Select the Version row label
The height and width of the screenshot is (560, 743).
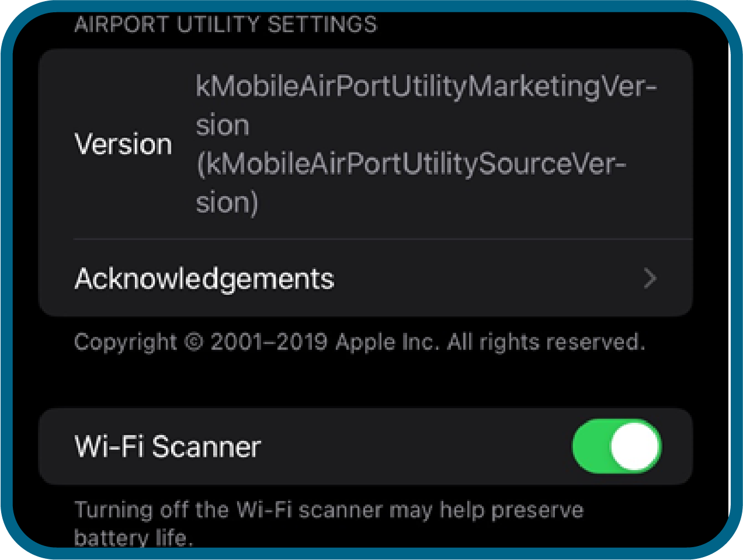123,144
